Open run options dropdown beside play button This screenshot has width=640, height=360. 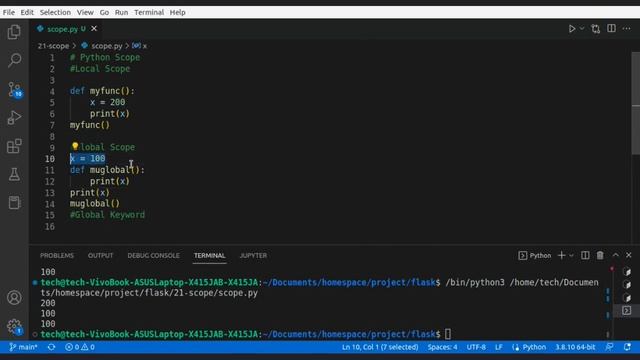(582, 29)
